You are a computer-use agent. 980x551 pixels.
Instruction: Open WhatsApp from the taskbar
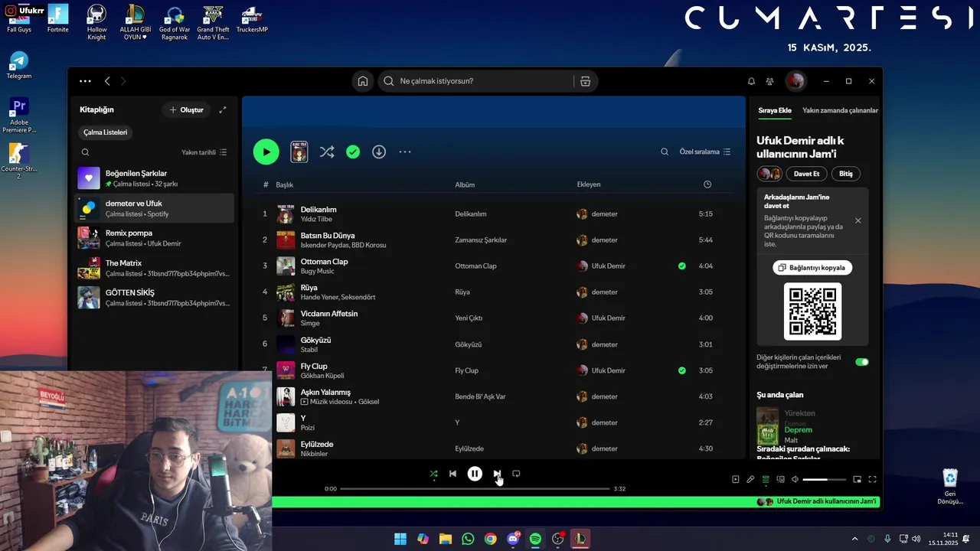click(468, 539)
